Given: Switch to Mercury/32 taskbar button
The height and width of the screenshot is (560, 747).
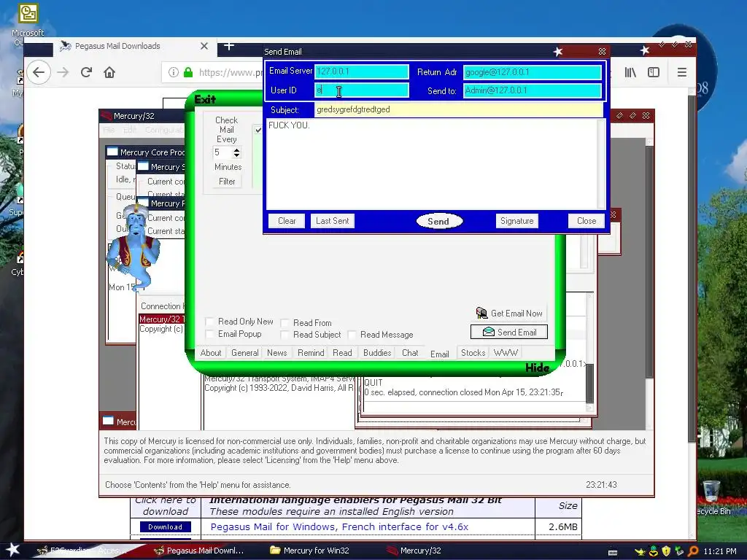Looking at the screenshot, I should coord(414,551).
